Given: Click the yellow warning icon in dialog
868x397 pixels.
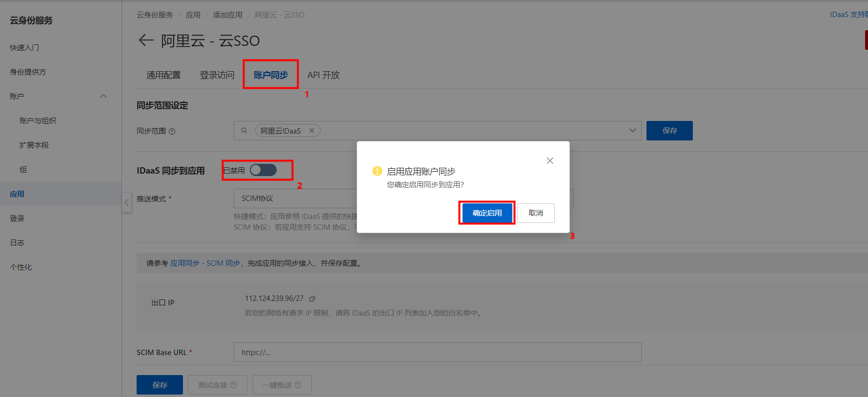Looking at the screenshot, I should pos(377,171).
